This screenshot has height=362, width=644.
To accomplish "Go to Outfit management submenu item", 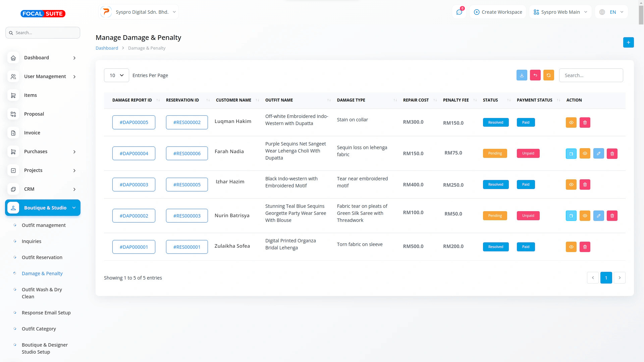I will coord(44,225).
